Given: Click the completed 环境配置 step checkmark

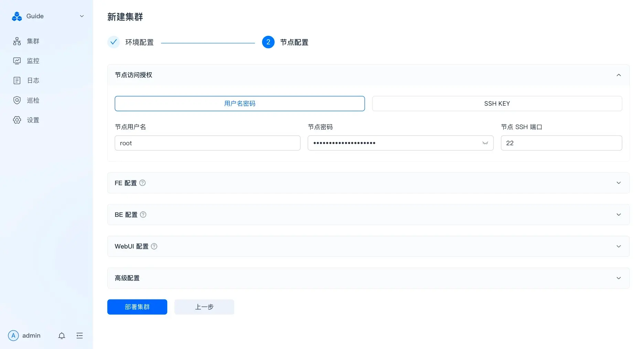Looking at the screenshot, I should (x=114, y=42).
